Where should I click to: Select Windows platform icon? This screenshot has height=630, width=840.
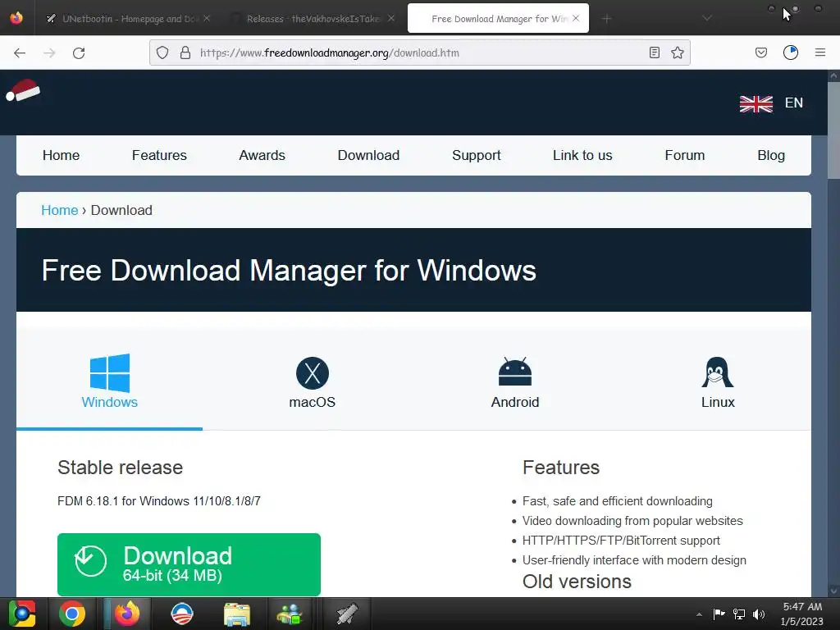[110, 373]
